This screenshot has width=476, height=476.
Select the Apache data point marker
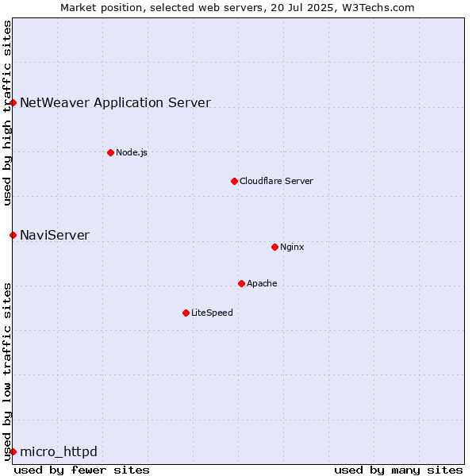coord(241,283)
